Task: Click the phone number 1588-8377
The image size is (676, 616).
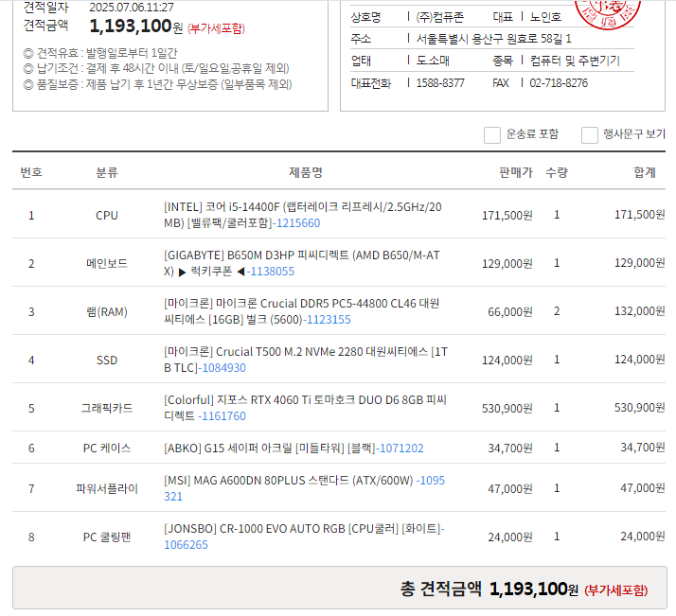Action: pyautogui.click(x=440, y=83)
